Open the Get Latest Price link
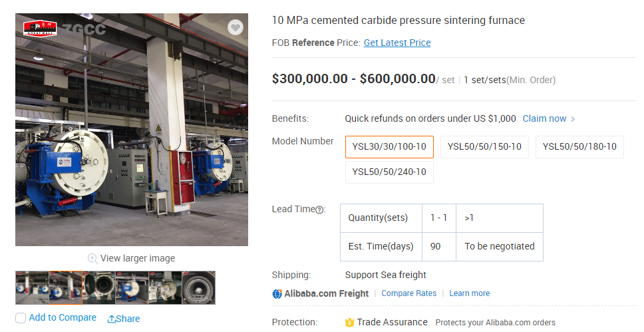 coord(397,43)
